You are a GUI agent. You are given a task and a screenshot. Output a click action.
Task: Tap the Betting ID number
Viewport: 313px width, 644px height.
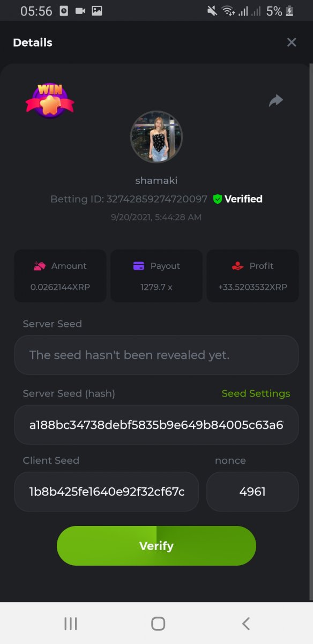click(157, 199)
